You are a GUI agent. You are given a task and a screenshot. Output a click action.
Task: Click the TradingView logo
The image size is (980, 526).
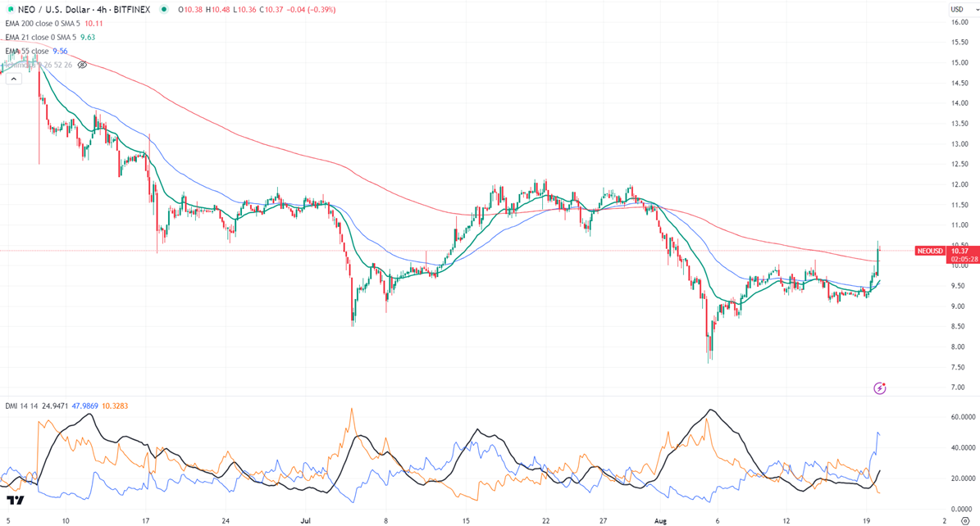pos(16,500)
